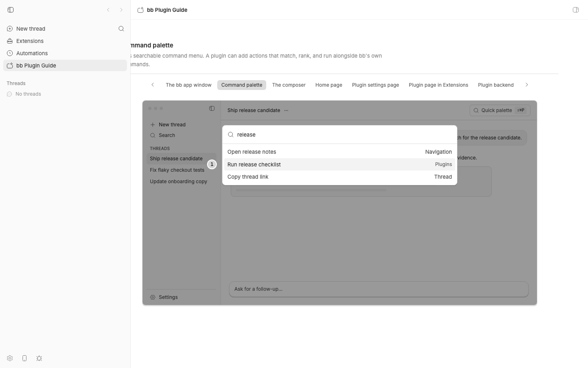Viewport: 588px width, 368px height.
Task: Toggle the right panel icon
Action: 576,10
